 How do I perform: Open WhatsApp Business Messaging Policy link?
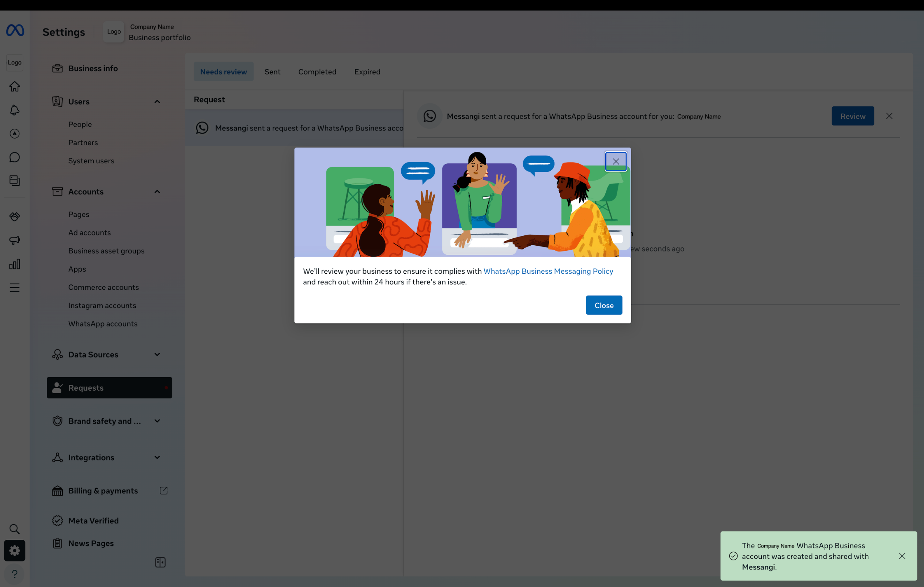[x=548, y=271]
